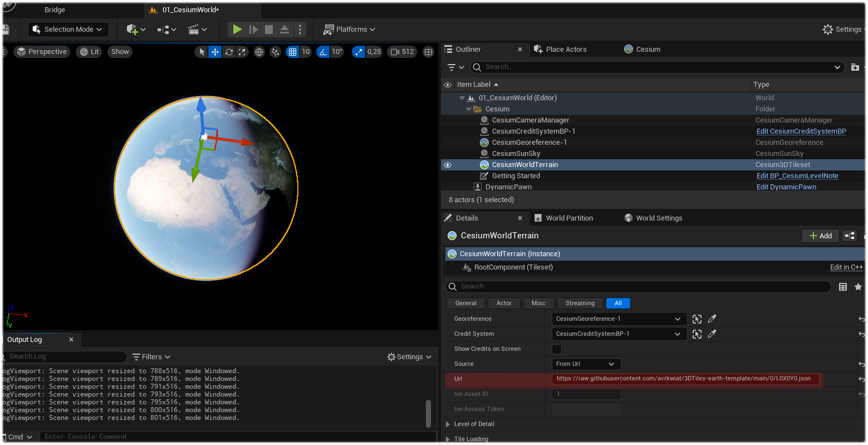Expand the Level of Detail section
The image size is (868, 445).
447,424
